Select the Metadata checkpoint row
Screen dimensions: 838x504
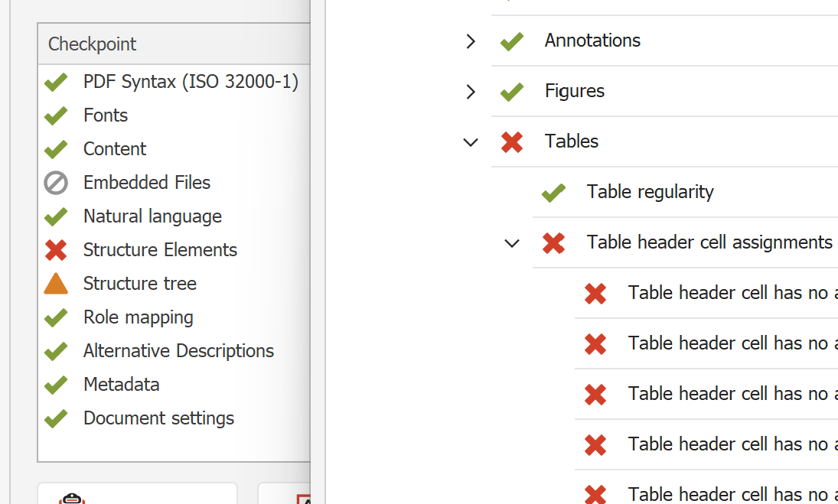tap(121, 385)
